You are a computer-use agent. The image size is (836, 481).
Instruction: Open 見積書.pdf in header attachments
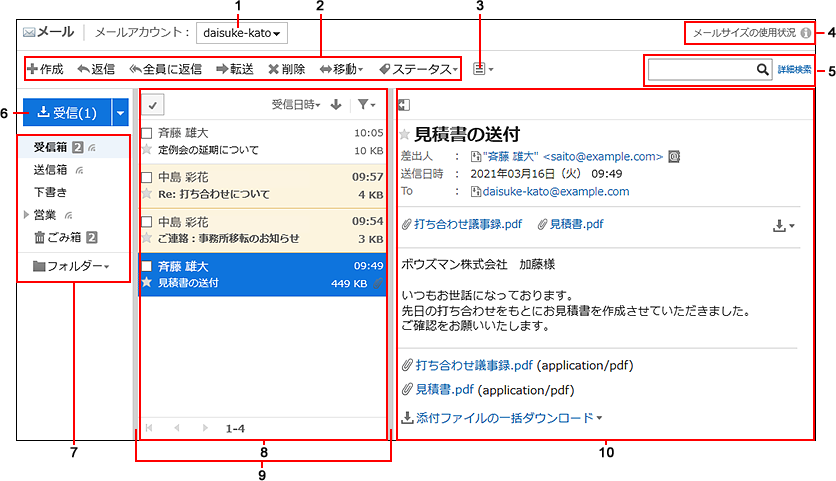576,225
